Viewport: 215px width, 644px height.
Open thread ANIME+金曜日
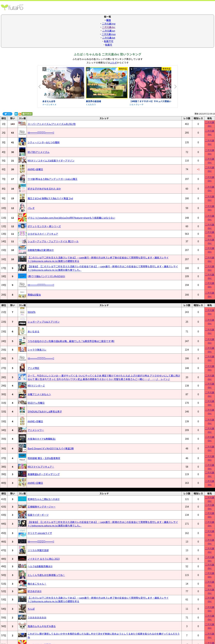[35, 170]
